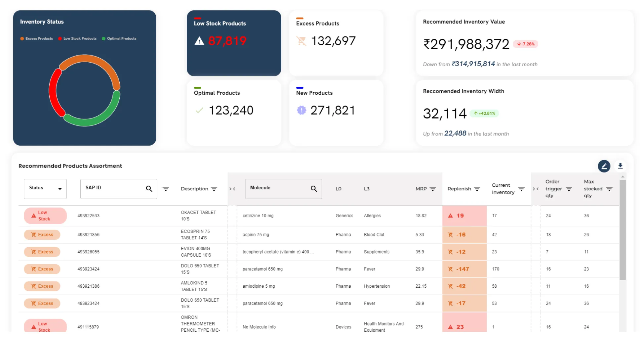Click SAP ID 491115879
This screenshot has height=339, width=644.
point(88,327)
